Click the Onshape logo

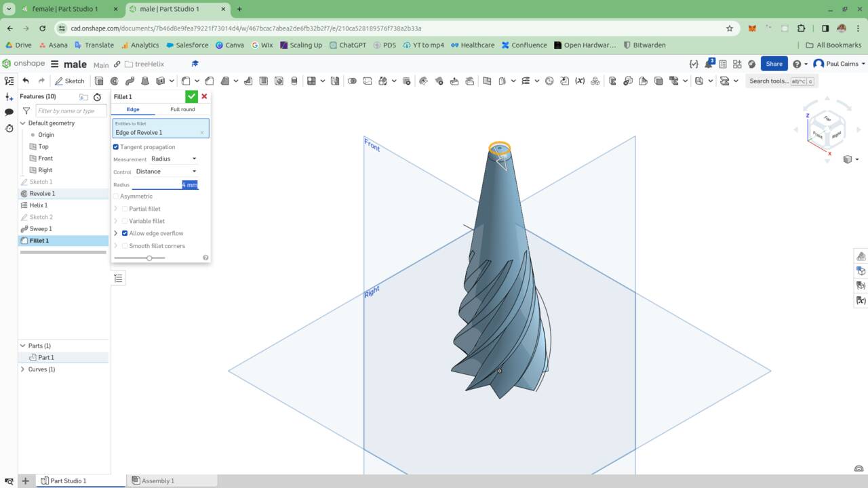tap(24, 64)
